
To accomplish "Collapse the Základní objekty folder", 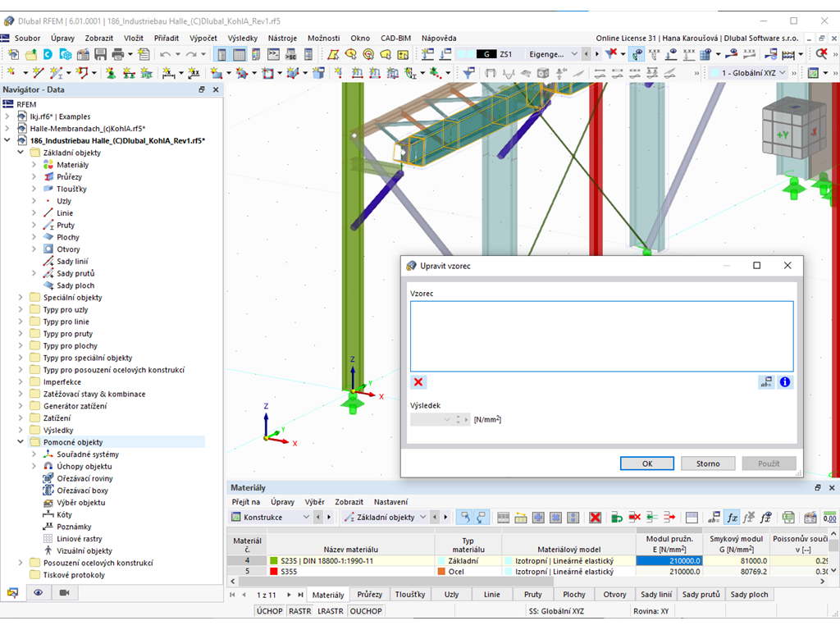I will [21, 153].
